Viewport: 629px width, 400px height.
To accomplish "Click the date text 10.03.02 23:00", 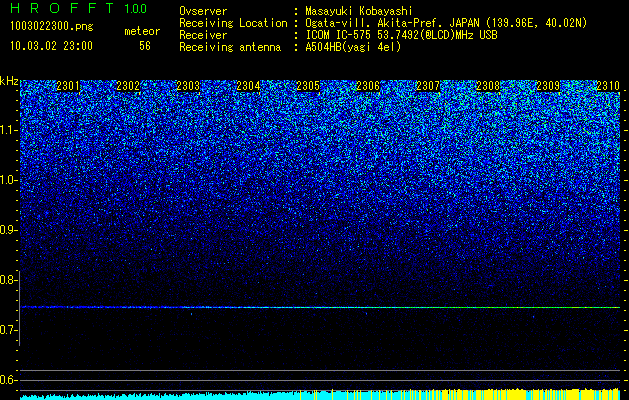I will (51, 46).
